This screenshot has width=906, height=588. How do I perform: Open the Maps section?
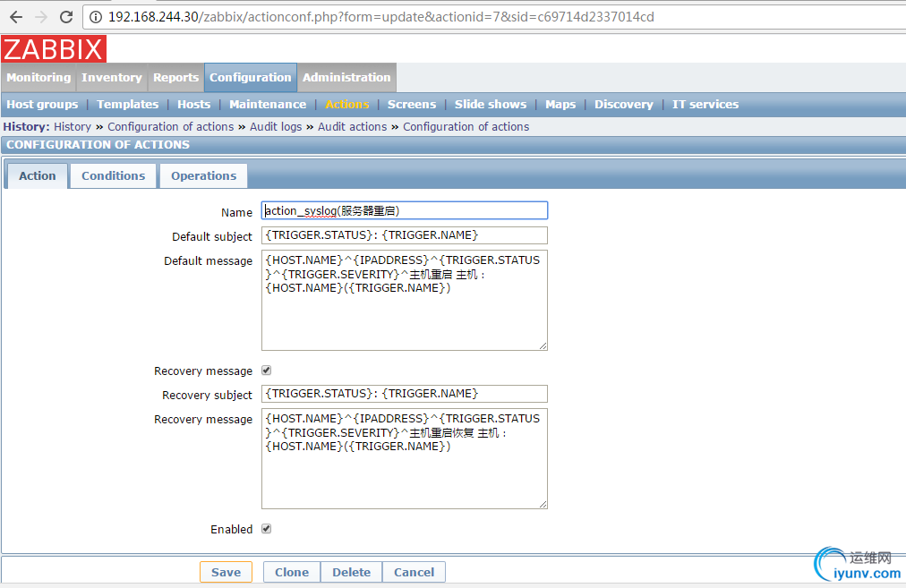560,104
